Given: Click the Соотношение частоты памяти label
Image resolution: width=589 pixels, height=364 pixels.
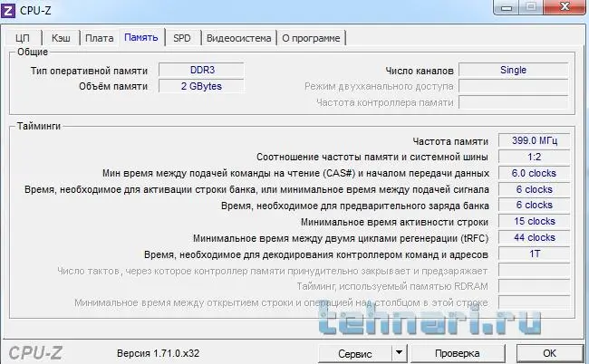Looking at the screenshot, I should pos(372,158).
